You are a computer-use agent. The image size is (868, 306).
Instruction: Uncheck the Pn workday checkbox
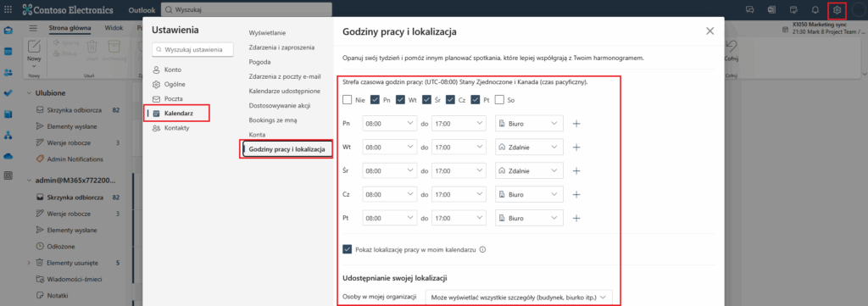[375, 100]
